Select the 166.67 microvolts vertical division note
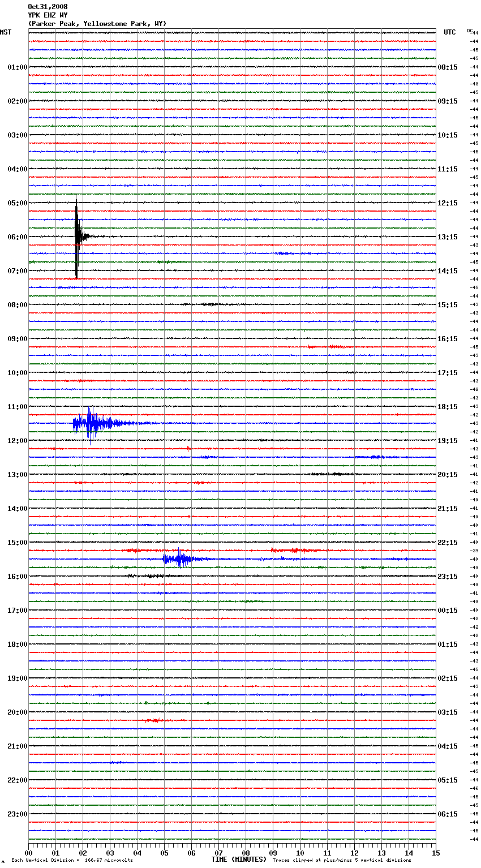The width and height of the screenshot is (481, 868). [x=72, y=861]
